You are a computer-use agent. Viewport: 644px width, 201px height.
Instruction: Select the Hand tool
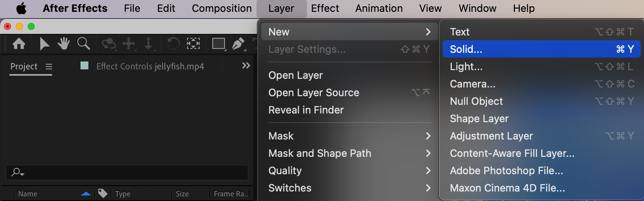click(x=64, y=43)
